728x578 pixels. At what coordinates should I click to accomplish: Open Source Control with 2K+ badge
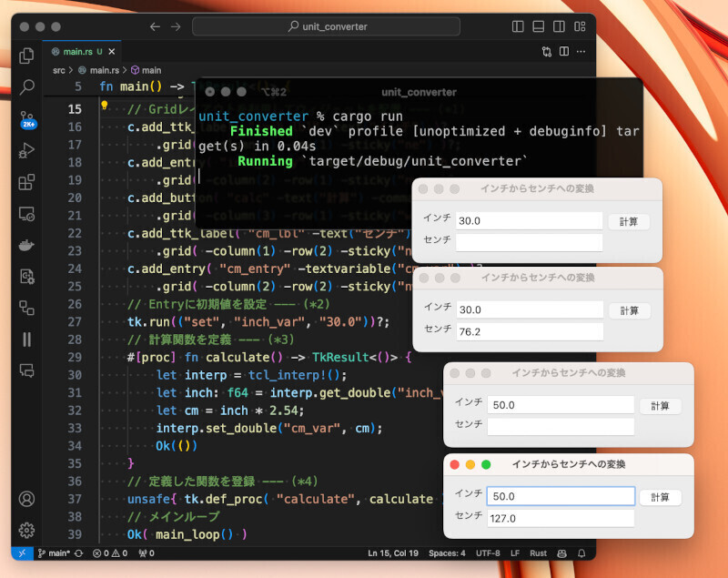[x=26, y=119]
